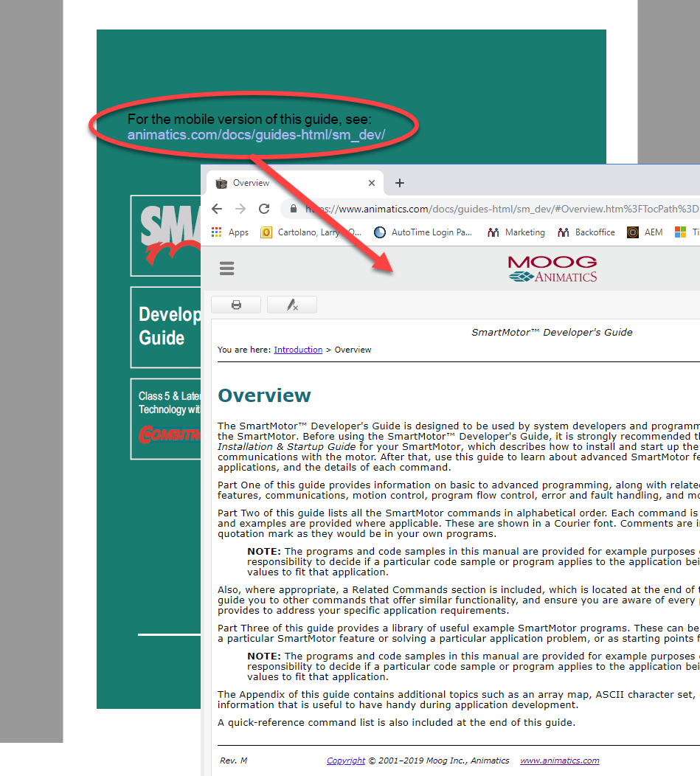Click the Rev. M footer text
Screen dimensions: 700x776
click(x=233, y=761)
